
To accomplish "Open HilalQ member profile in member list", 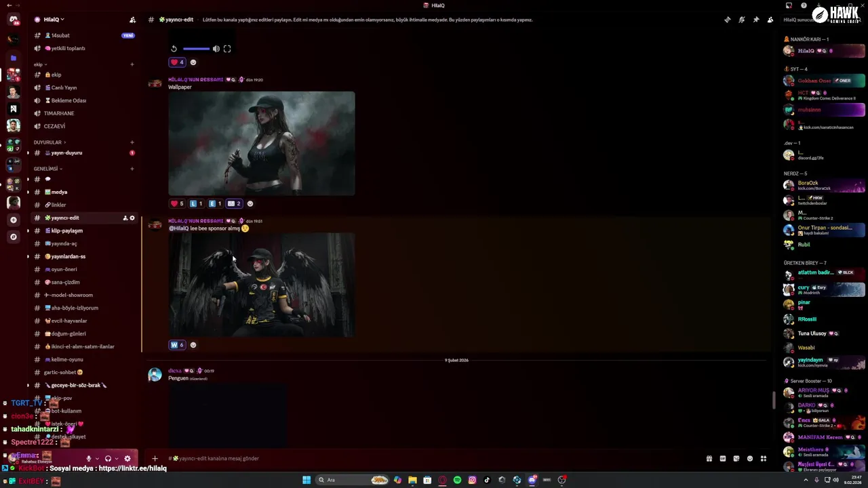I will pos(823,51).
